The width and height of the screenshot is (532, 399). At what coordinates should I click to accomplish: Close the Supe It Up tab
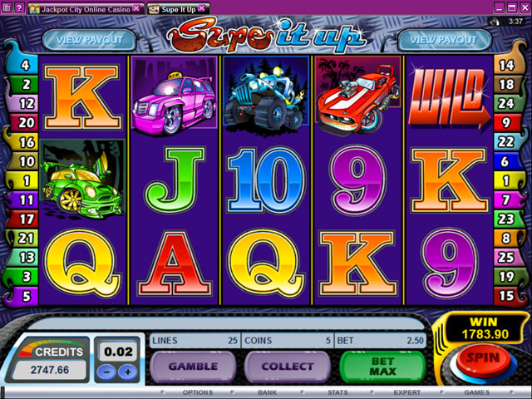click(x=201, y=8)
